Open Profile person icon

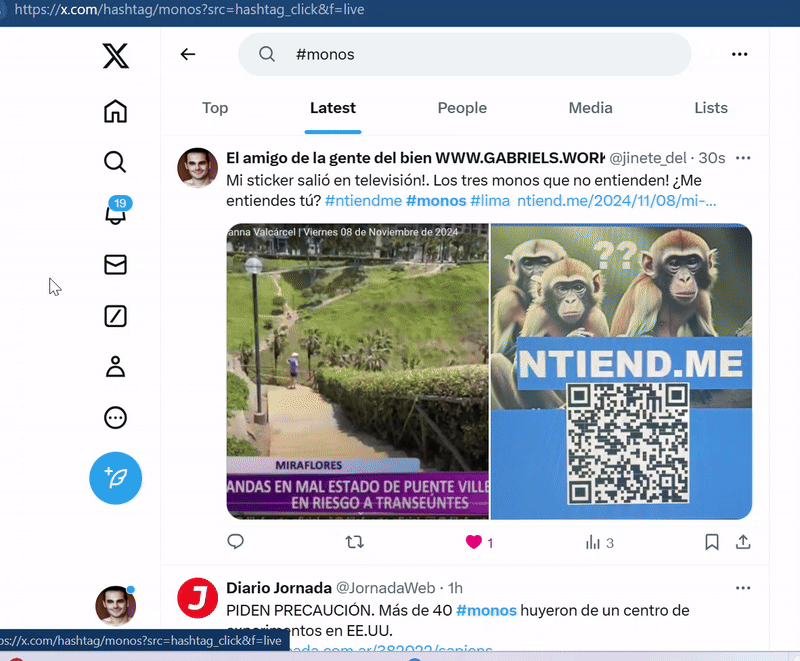tap(116, 367)
